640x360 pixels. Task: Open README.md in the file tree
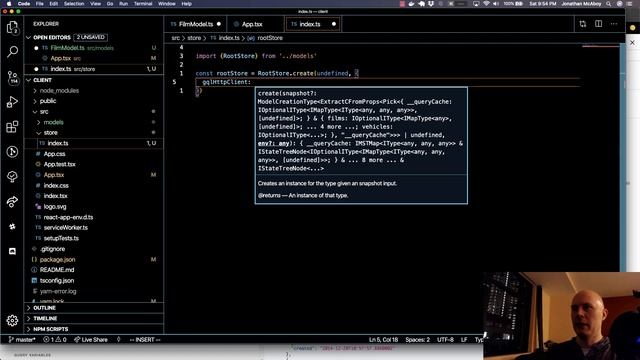tap(94, 270)
